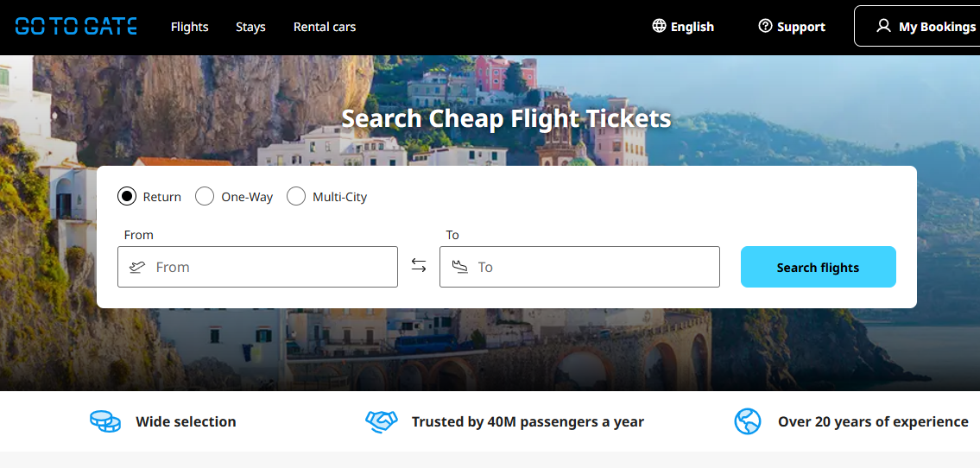Click the globe icon beside Over 20 years
This screenshot has height=468, width=980.
pos(748,421)
